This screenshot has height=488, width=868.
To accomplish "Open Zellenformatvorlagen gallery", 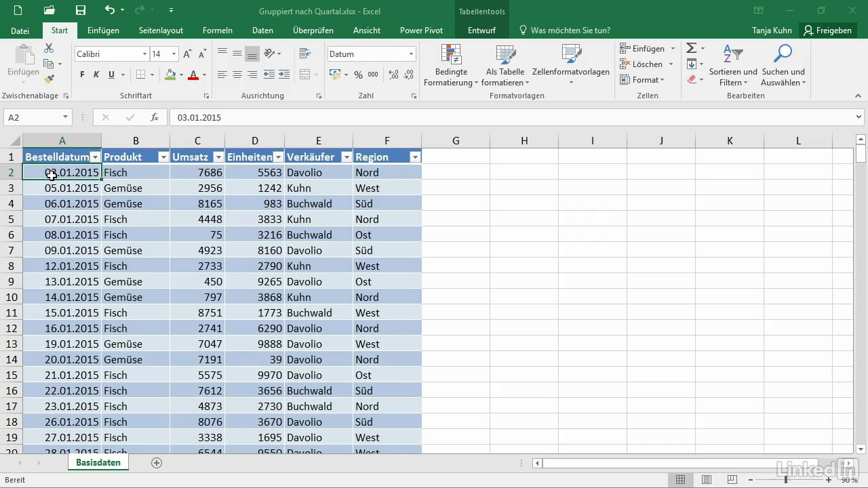I will click(x=571, y=66).
